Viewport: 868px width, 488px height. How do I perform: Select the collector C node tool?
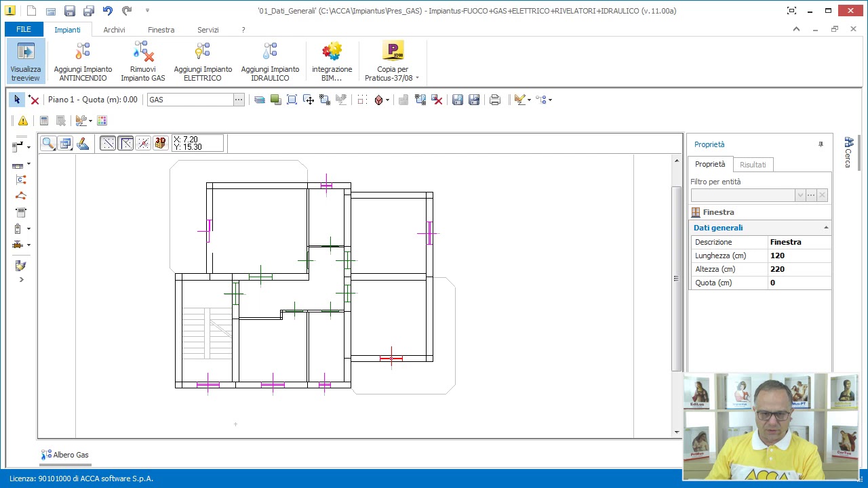click(20, 180)
